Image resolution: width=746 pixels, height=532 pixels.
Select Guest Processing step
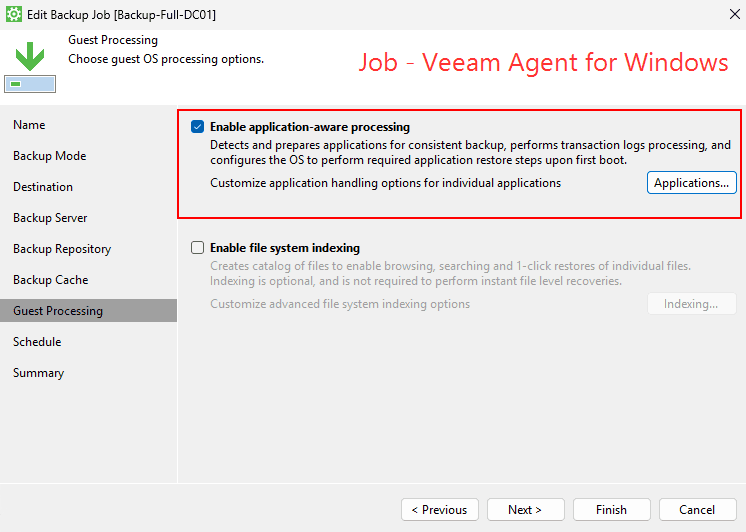point(88,311)
